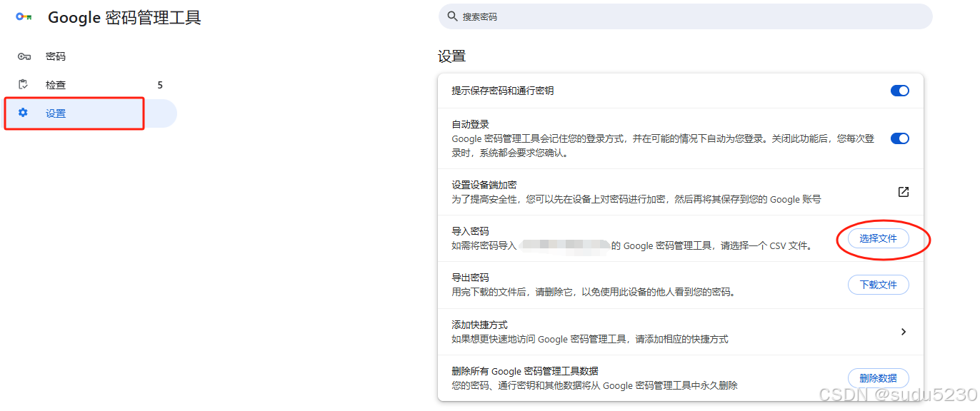Click the clipboard icon beside 检查
Viewport: 980px width, 411px height.
tap(23, 84)
